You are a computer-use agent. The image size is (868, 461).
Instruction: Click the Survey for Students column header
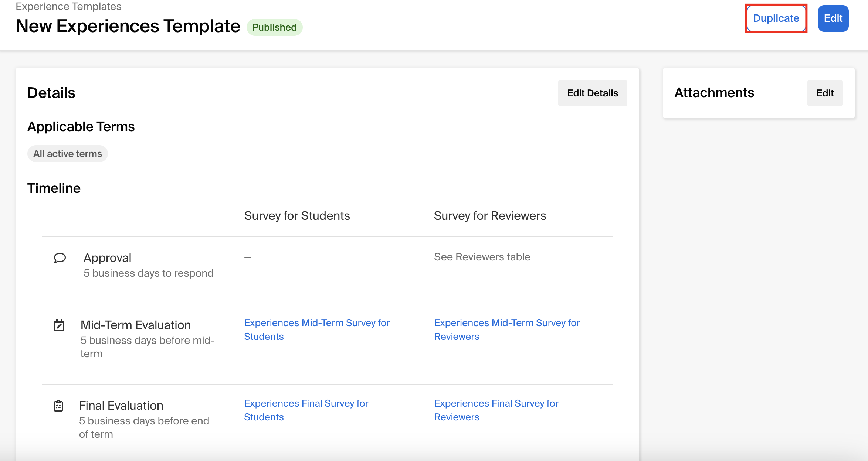point(297,216)
